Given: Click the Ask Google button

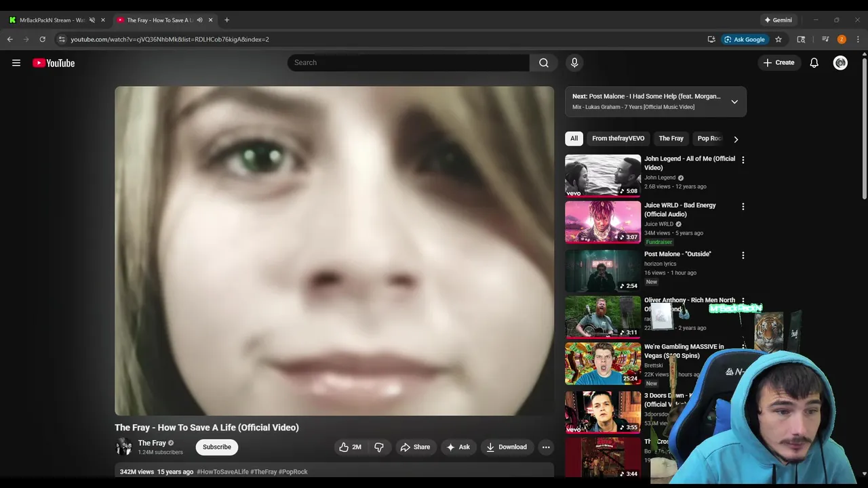Looking at the screenshot, I should pos(745,39).
